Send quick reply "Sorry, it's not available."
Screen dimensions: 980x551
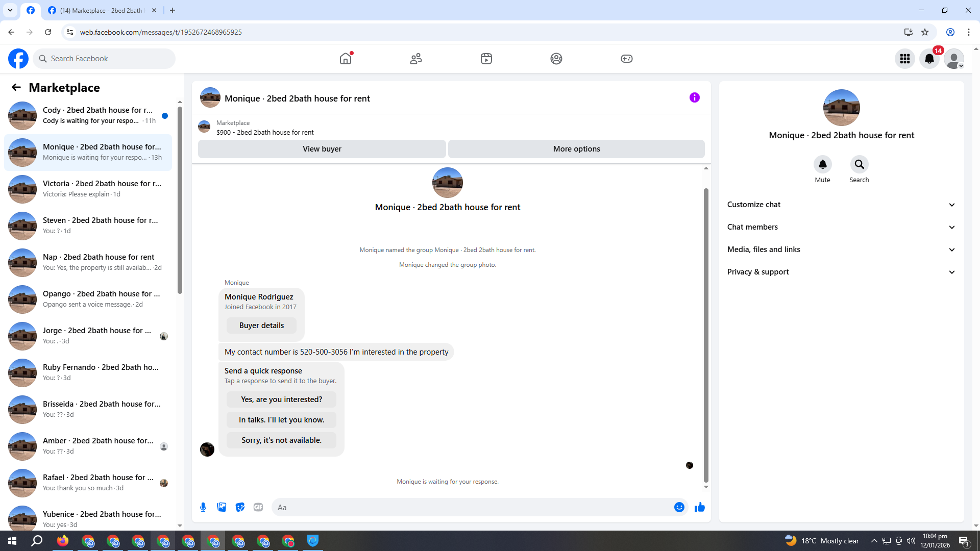click(281, 440)
